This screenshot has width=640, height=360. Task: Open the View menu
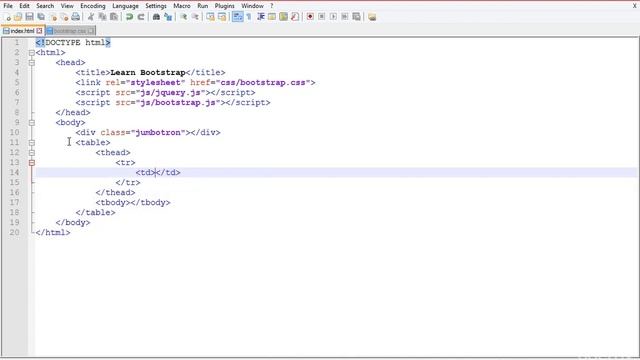(x=67, y=6)
